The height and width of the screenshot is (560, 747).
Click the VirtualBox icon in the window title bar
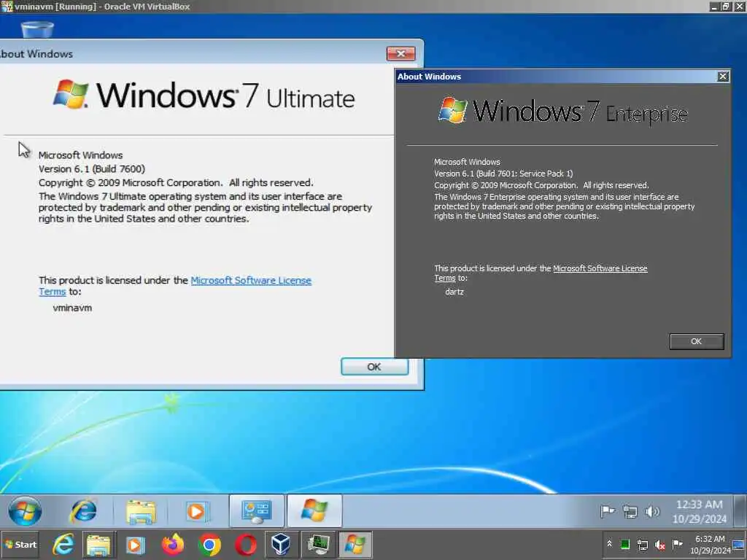tap(7, 7)
